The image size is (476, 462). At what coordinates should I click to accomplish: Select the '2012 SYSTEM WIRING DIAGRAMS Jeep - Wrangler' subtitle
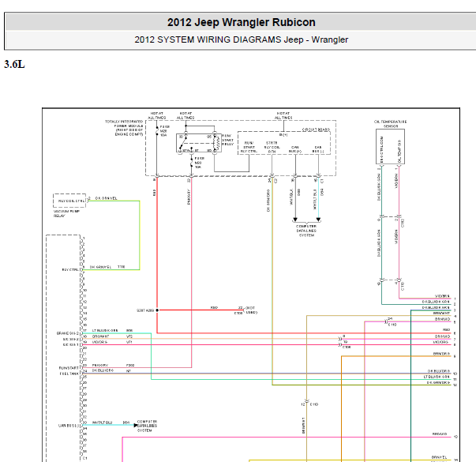pos(241,39)
